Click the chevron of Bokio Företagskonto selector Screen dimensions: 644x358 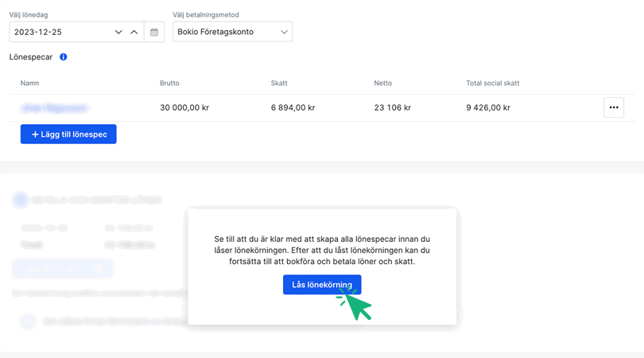coord(284,33)
